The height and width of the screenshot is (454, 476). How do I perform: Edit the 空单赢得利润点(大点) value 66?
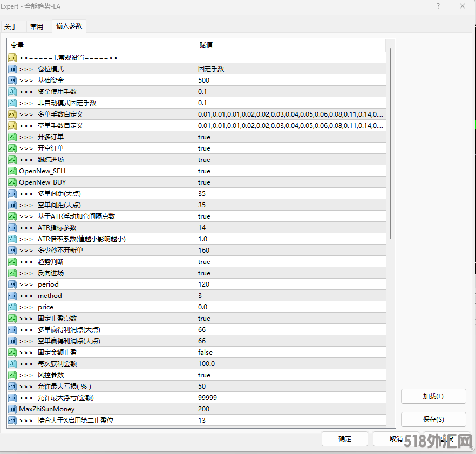click(291, 341)
